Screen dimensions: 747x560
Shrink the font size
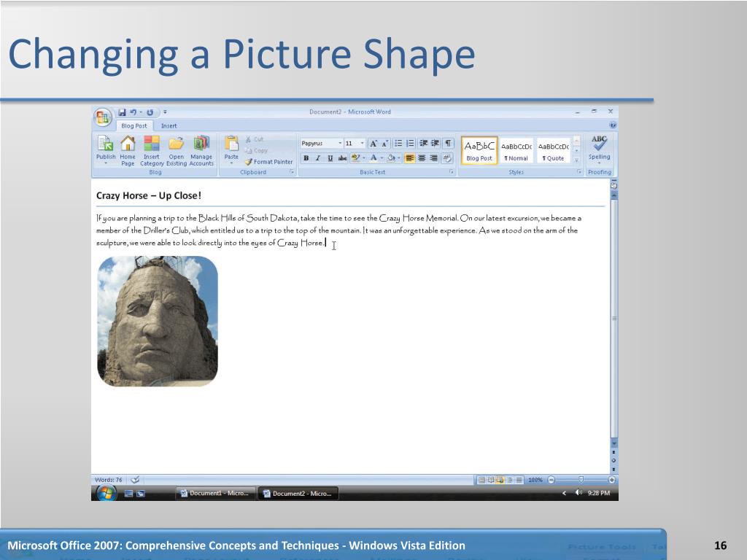385,144
